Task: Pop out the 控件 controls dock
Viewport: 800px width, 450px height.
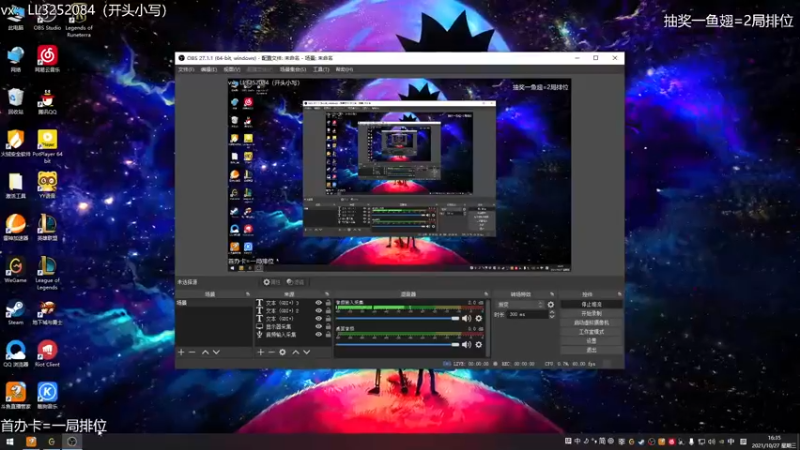Action: 619,294
